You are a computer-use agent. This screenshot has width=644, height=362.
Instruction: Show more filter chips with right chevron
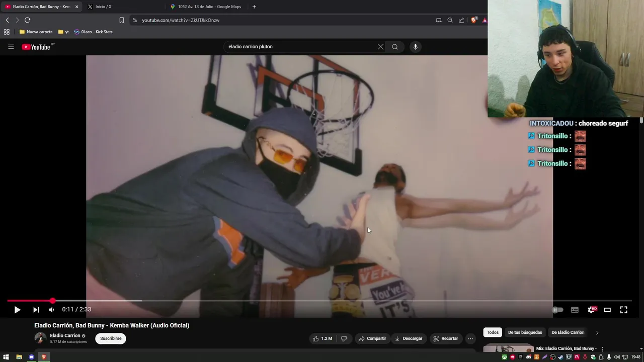[x=597, y=332]
